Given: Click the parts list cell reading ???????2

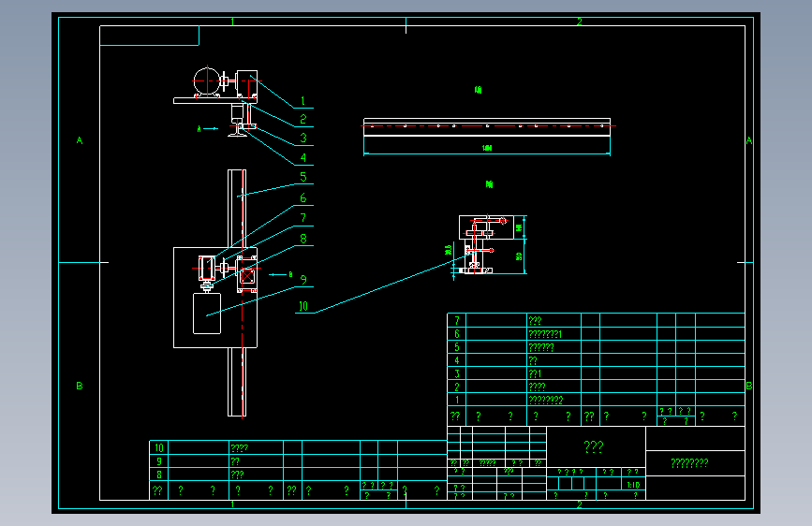Looking at the screenshot, I should (546, 400).
